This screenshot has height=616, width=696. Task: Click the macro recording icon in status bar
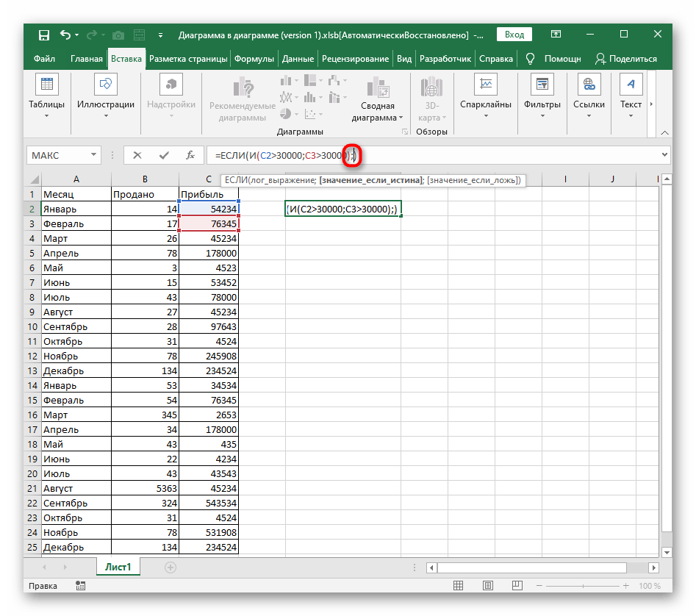(x=80, y=586)
